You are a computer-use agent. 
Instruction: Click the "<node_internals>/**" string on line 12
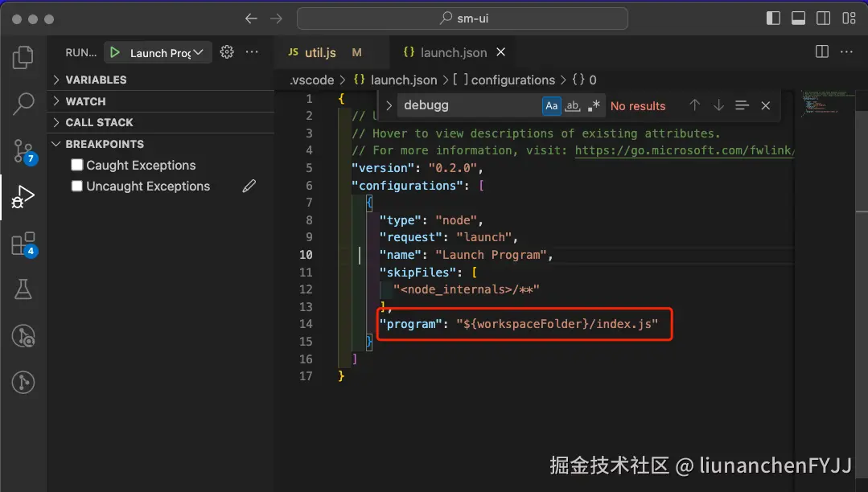(466, 289)
